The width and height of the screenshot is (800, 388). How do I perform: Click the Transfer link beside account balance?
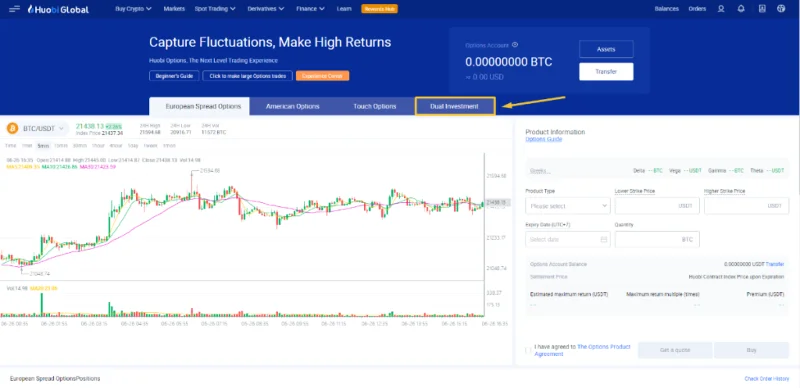774,264
